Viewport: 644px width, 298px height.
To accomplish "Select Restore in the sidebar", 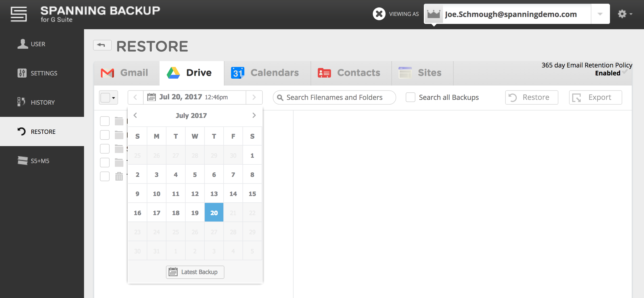I will (42, 131).
